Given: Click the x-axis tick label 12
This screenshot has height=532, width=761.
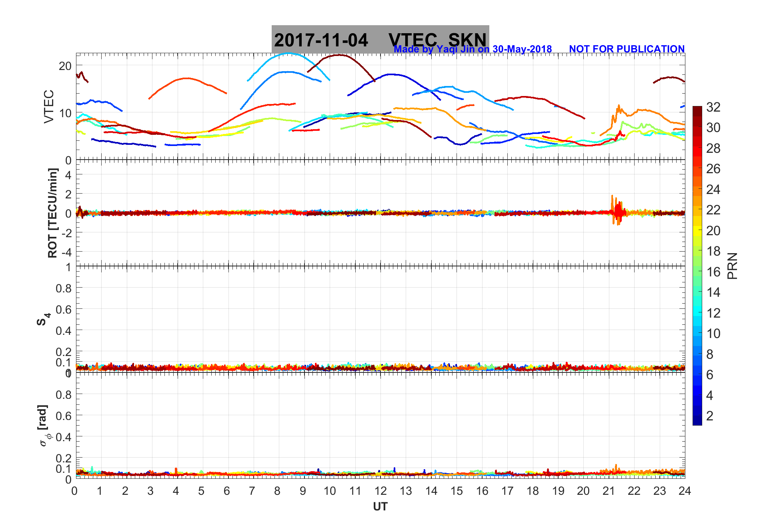Looking at the screenshot, I should click(380, 491).
